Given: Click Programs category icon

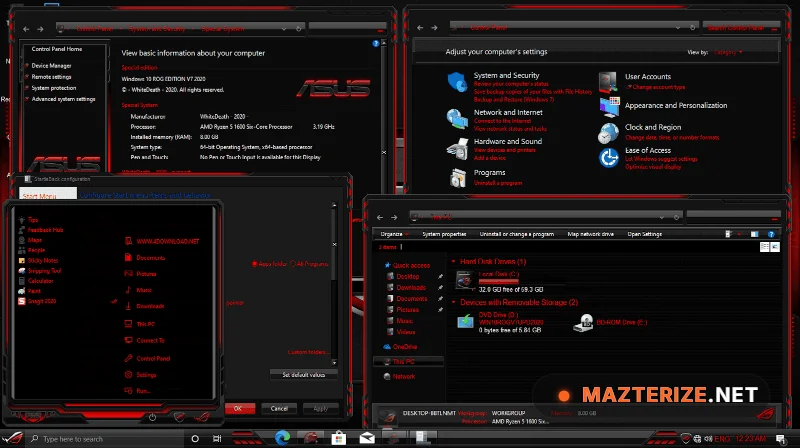Looking at the screenshot, I should click(x=458, y=178).
